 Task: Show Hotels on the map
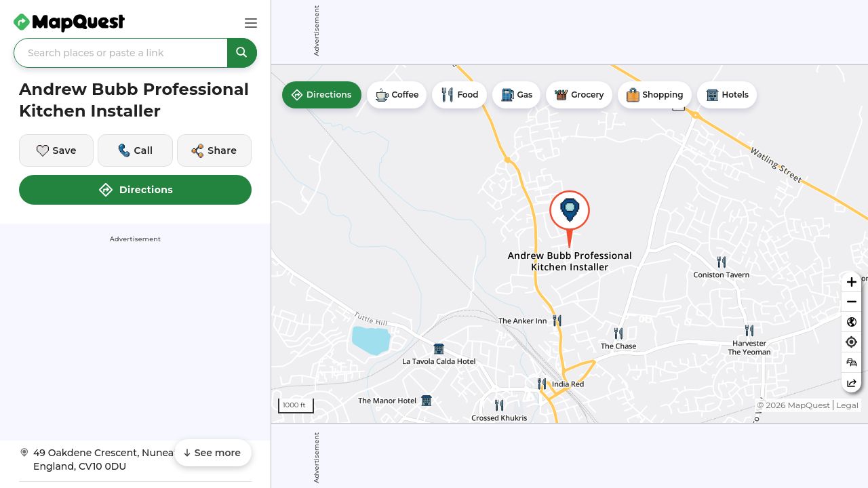click(727, 95)
